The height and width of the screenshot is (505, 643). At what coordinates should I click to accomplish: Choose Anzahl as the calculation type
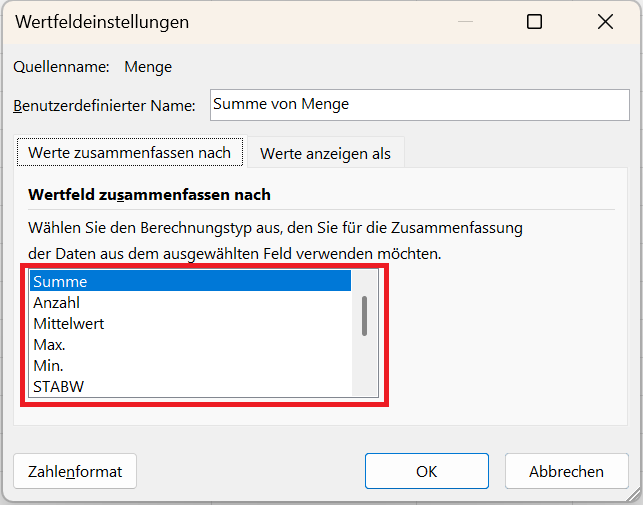point(190,303)
